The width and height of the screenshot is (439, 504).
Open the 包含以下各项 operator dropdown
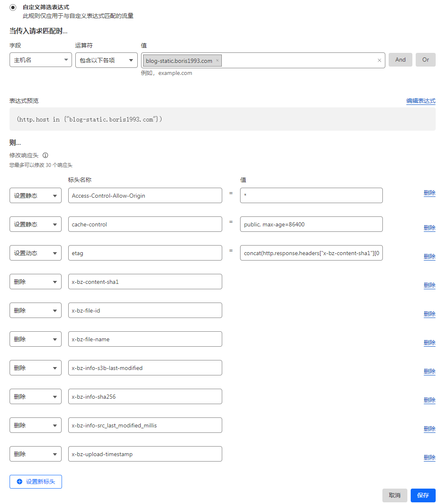coord(106,60)
